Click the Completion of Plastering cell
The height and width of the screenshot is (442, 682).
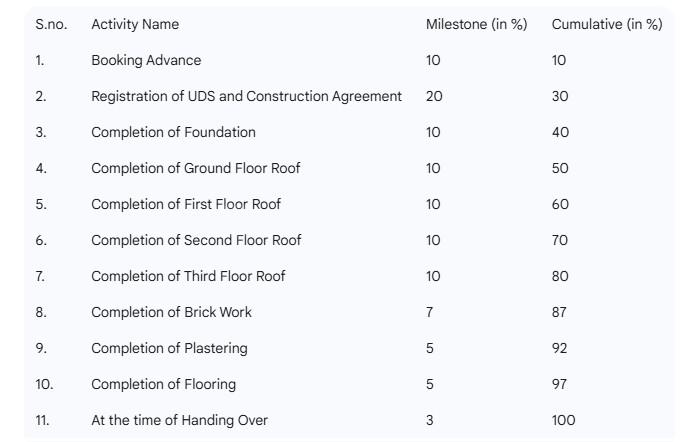pyautogui.click(x=169, y=348)
